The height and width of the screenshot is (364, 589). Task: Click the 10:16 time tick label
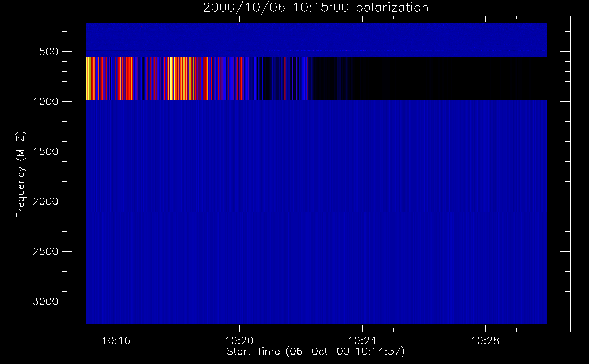click(x=116, y=341)
